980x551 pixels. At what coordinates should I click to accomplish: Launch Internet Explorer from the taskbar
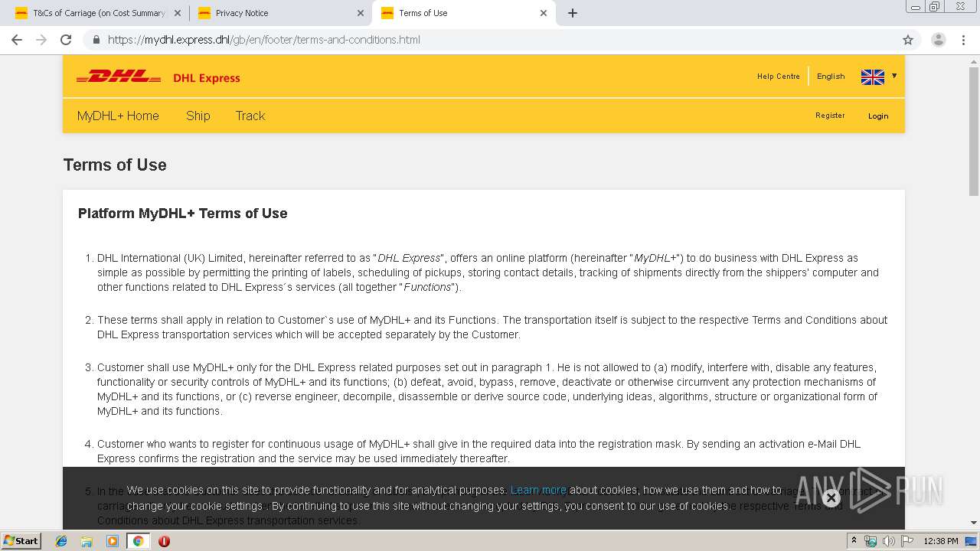pos(61,541)
